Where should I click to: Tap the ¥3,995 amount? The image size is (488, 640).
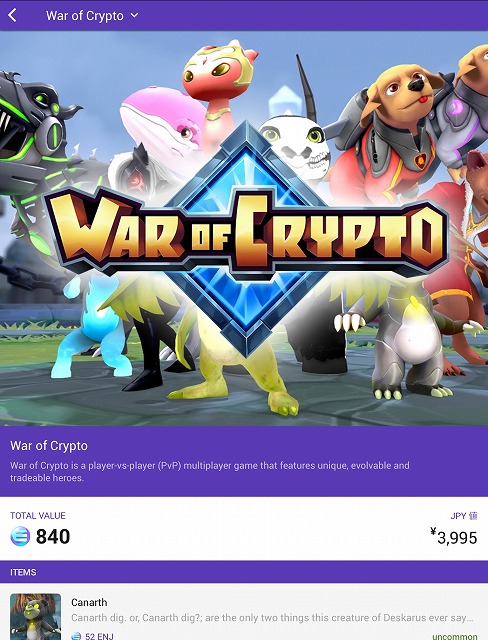(454, 537)
